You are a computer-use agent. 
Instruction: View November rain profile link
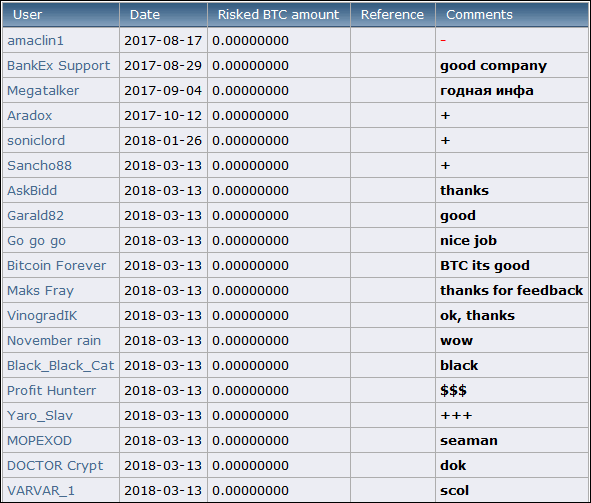coord(54,340)
